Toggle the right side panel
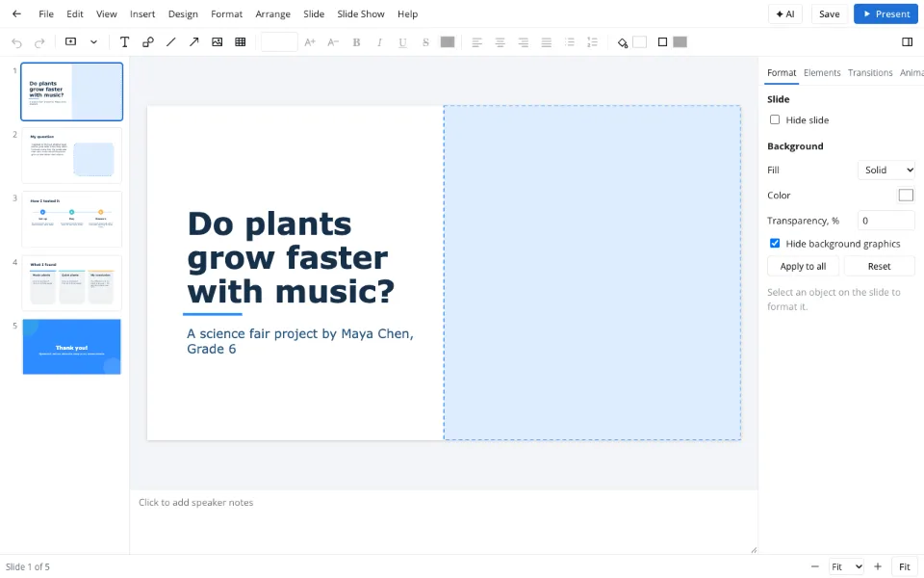The image size is (924, 578). (907, 41)
